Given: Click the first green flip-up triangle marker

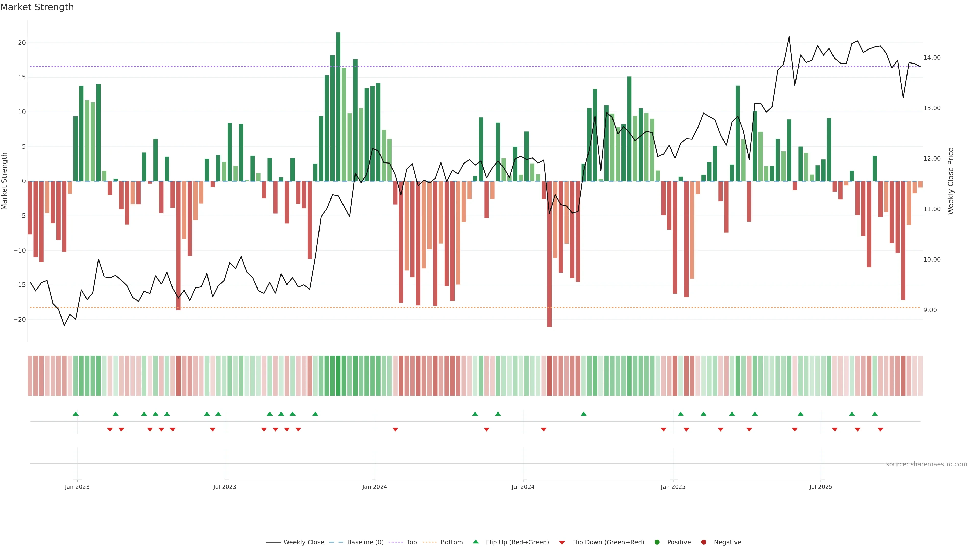Looking at the screenshot, I should (x=76, y=414).
